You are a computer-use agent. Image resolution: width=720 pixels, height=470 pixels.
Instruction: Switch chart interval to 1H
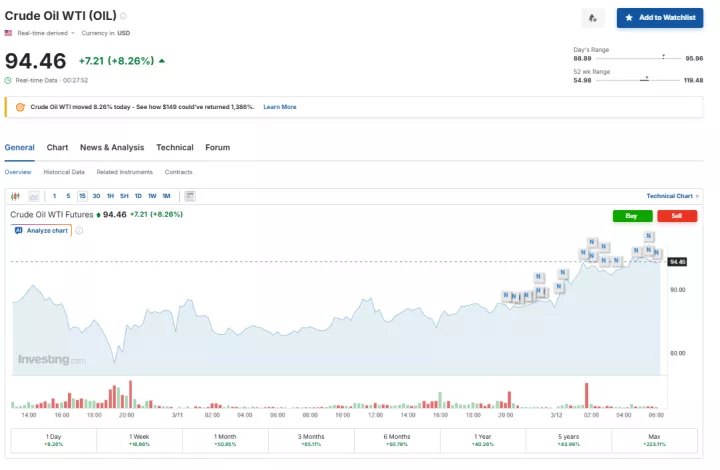coord(110,196)
